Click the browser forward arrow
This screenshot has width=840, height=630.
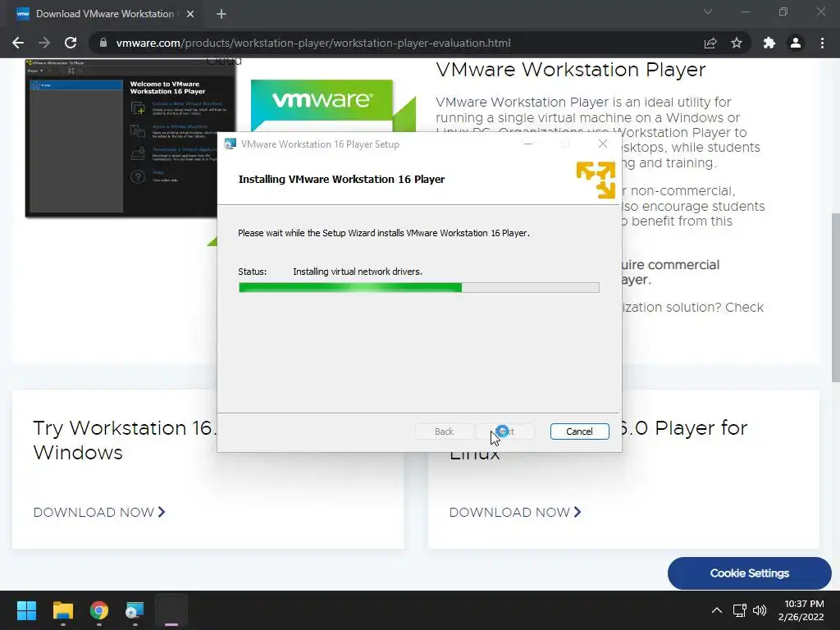pos(44,43)
